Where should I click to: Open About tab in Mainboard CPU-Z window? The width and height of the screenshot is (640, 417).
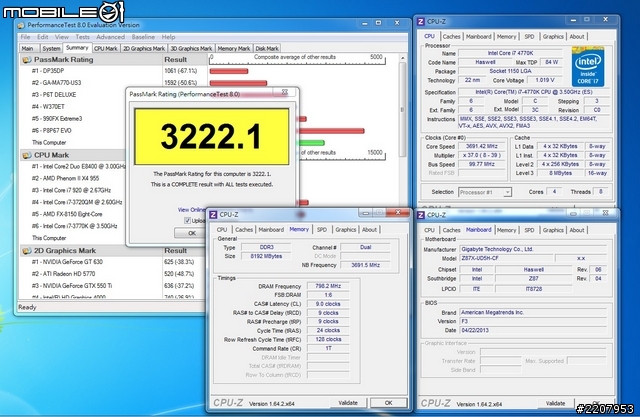tap(577, 230)
